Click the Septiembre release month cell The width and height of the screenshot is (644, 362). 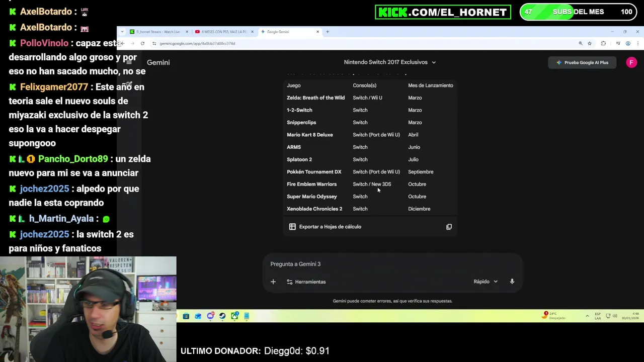(x=421, y=171)
